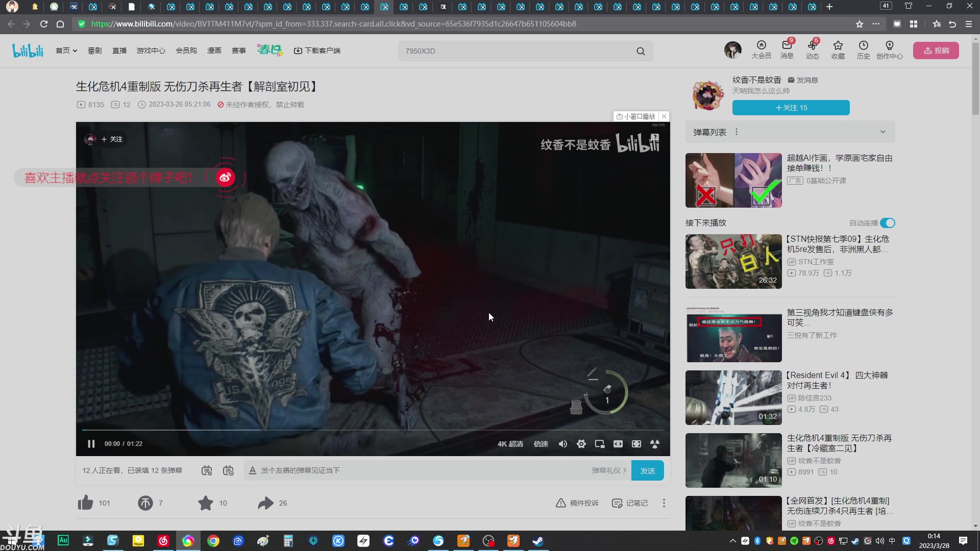Enable picture-in-picture mode icon
This screenshot has height=551, width=980.
[x=599, y=444]
